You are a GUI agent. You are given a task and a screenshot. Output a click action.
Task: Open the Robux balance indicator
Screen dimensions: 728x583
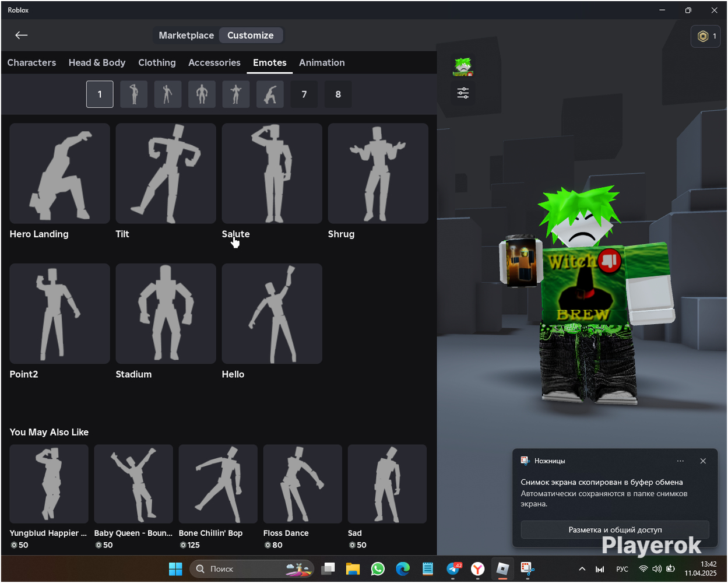[705, 36]
